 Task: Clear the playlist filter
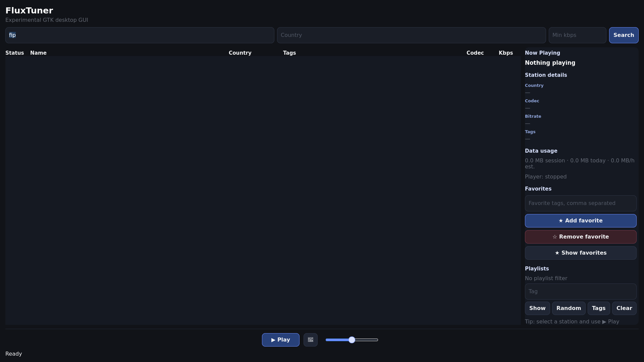pyautogui.click(x=624, y=308)
